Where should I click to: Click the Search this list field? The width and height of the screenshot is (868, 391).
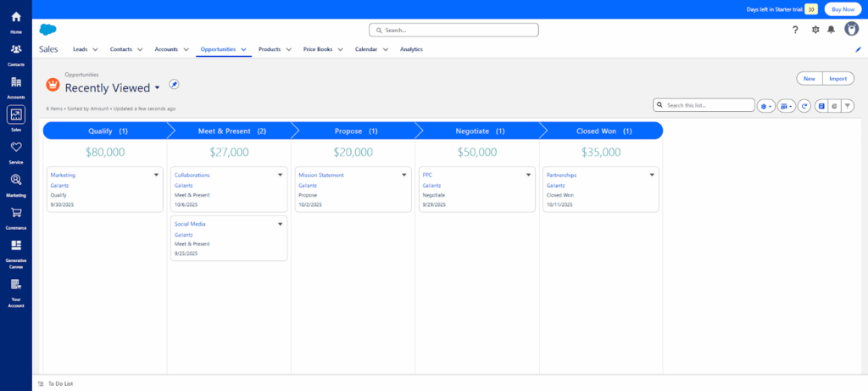point(708,105)
